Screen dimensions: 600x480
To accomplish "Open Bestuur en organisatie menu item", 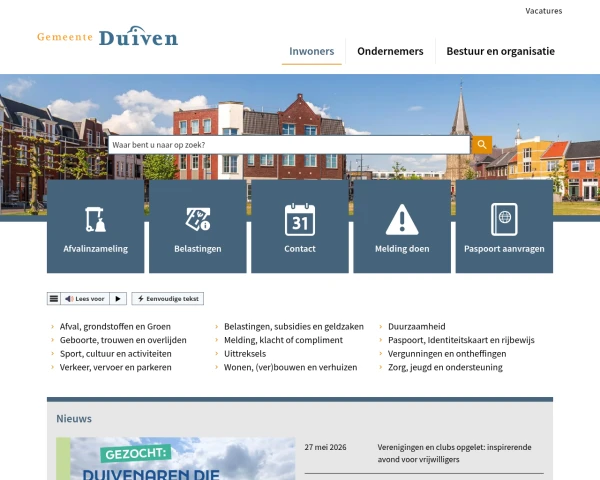I will [501, 51].
